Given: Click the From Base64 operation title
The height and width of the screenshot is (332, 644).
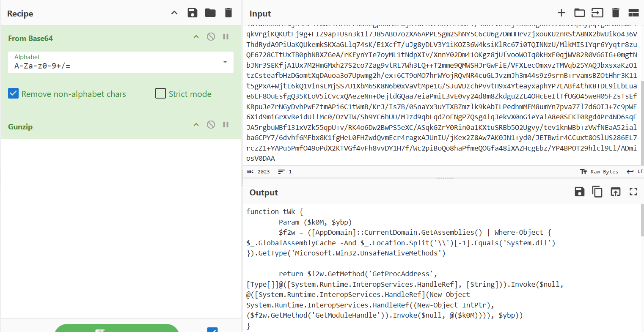Looking at the screenshot, I should click(30, 38).
